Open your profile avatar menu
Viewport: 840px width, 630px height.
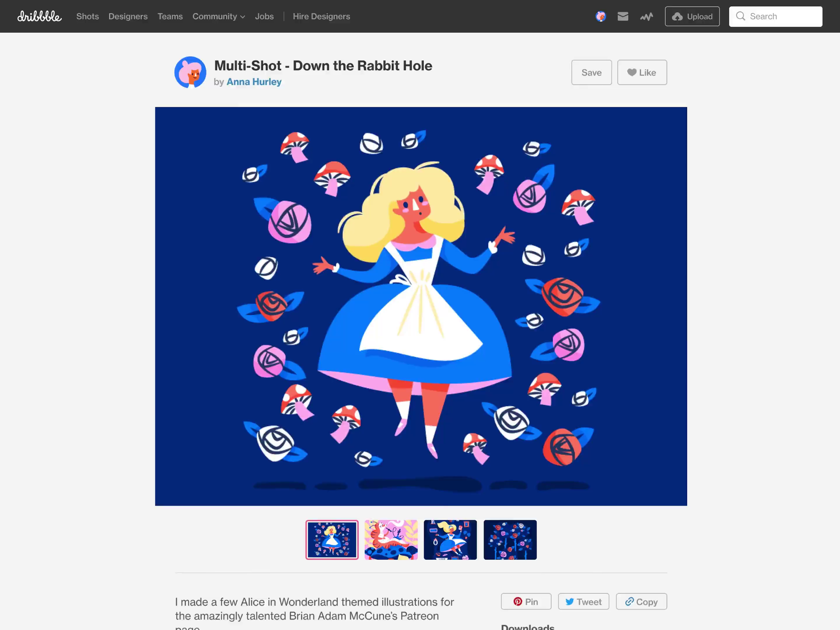[600, 16]
